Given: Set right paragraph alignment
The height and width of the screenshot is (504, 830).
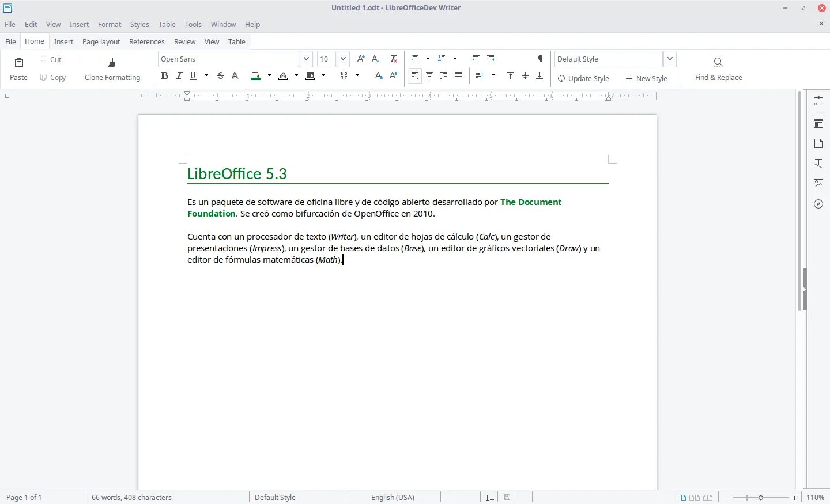Looking at the screenshot, I should (444, 76).
